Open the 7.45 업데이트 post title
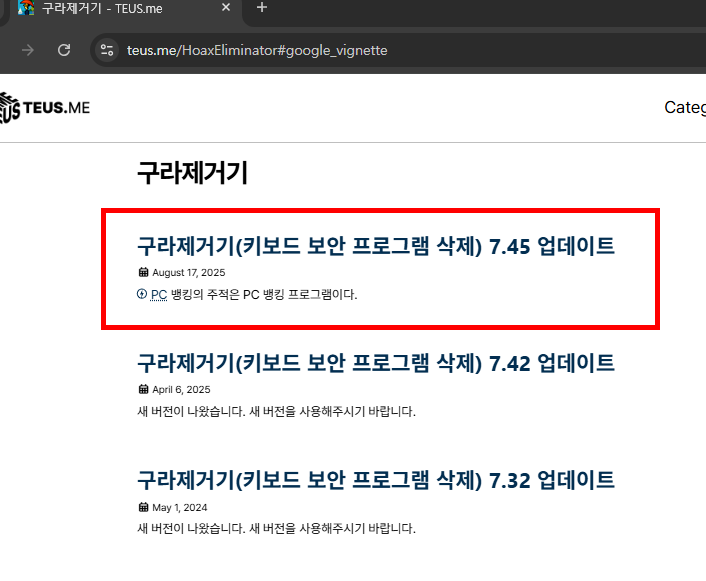The height and width of the screenshot is (581, 706). click(x=376, y=246)
